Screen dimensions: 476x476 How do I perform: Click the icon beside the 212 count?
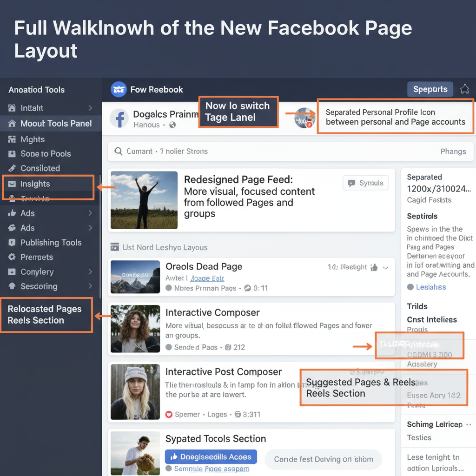[x=228, y=347]
